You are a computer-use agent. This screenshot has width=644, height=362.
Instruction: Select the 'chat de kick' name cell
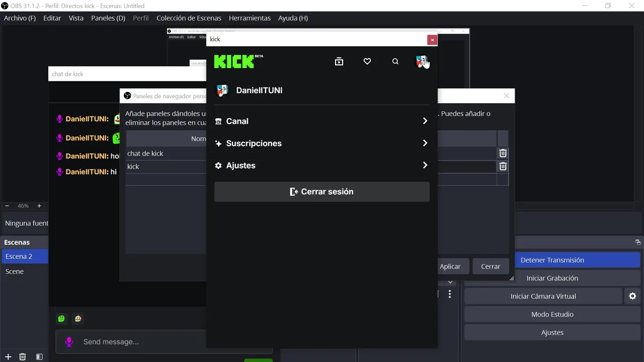tap(166, 153)
